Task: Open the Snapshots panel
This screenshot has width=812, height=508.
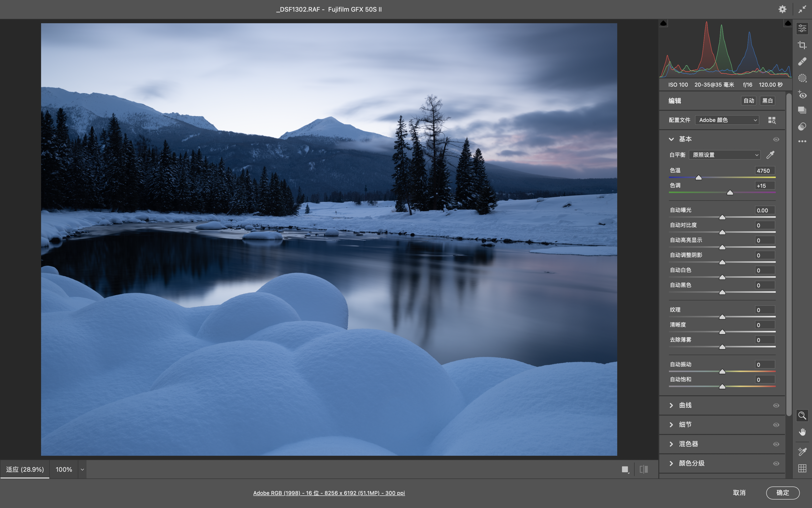Action: pos(802,110)
